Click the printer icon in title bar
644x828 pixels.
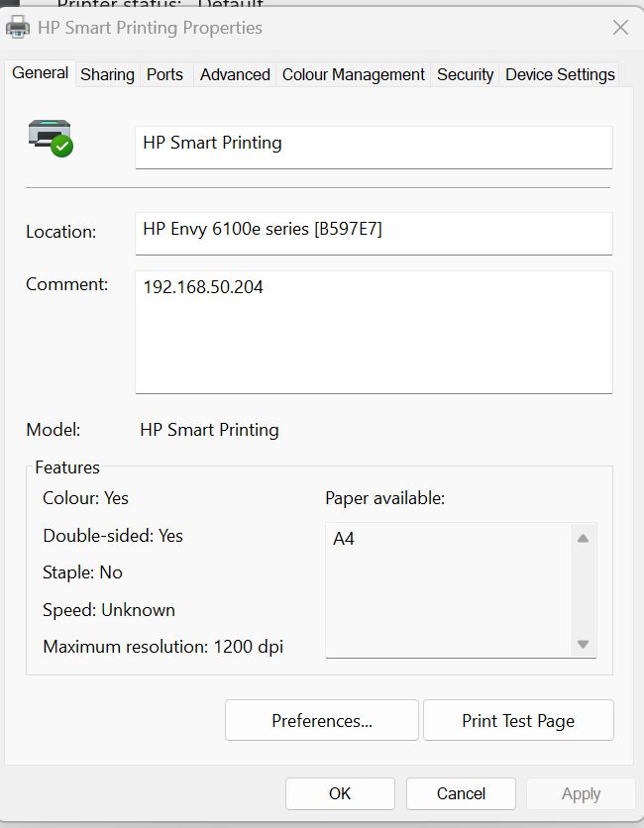pyautogui.click(x=18, y=27)
